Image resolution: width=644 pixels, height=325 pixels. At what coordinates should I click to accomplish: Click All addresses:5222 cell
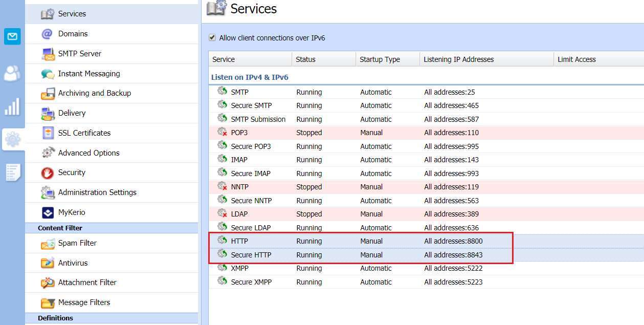coord(453,268)
